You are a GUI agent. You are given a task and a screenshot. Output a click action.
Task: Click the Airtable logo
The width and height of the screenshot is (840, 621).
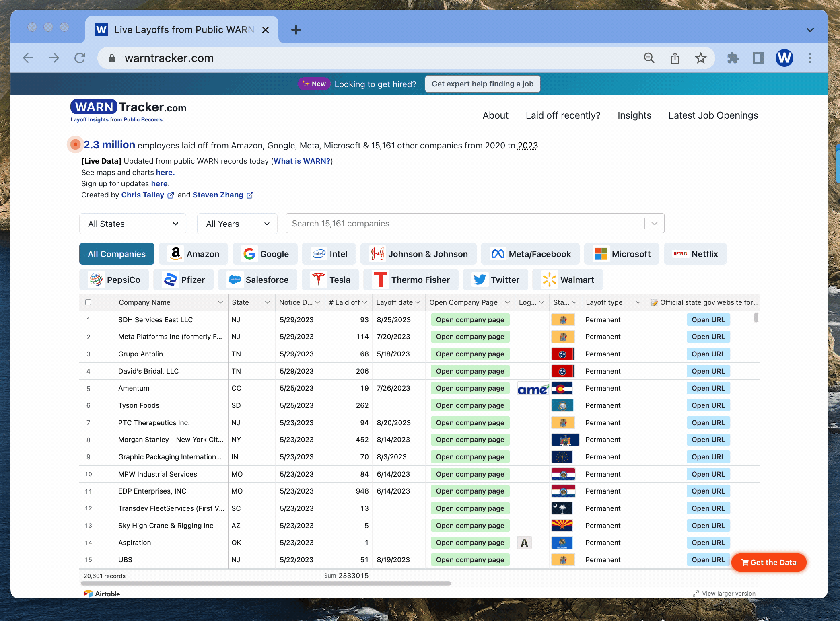pyautogui.click(x=102, y=594)
